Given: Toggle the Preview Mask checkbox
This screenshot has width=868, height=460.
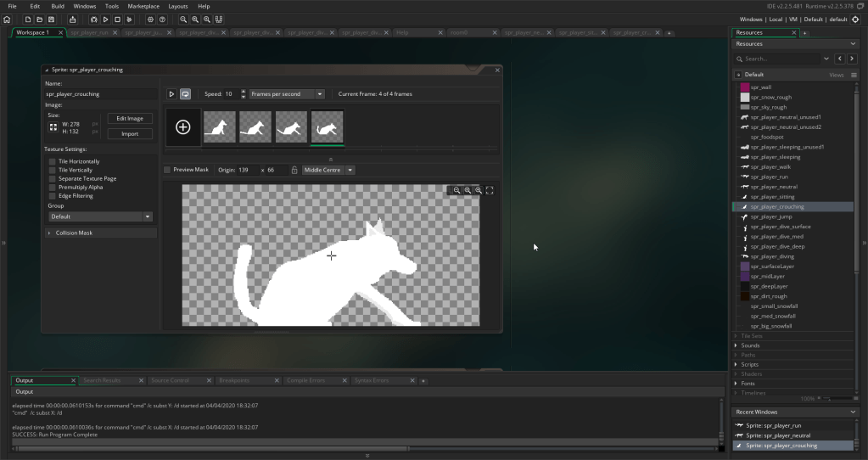Looking at the screenshot, I should click(x=167, y=170).
